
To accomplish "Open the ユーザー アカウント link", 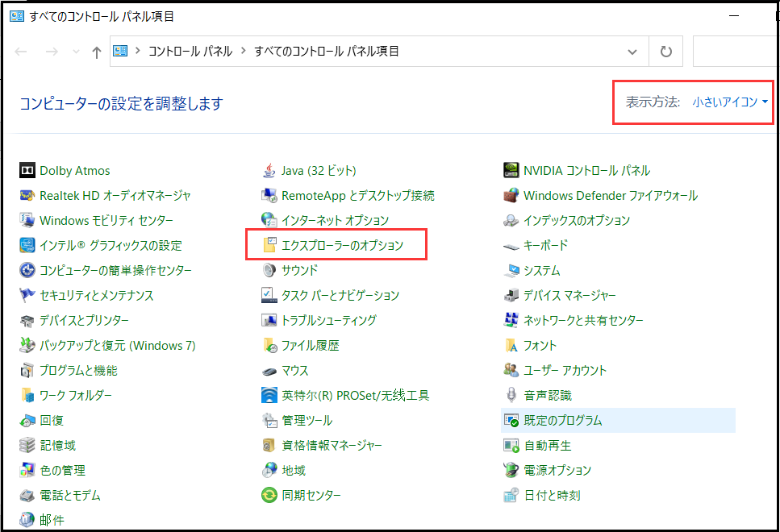I will [x=565, y=371].
